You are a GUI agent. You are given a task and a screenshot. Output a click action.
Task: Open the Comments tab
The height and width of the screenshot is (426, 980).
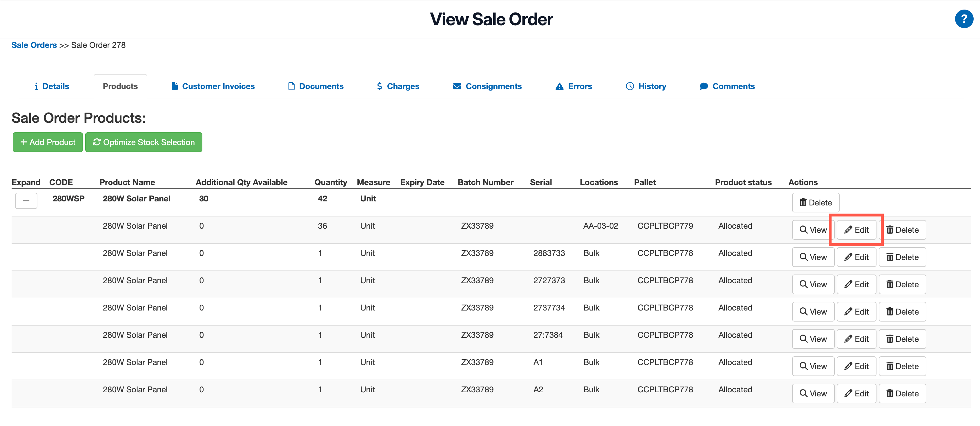[727, 86]
